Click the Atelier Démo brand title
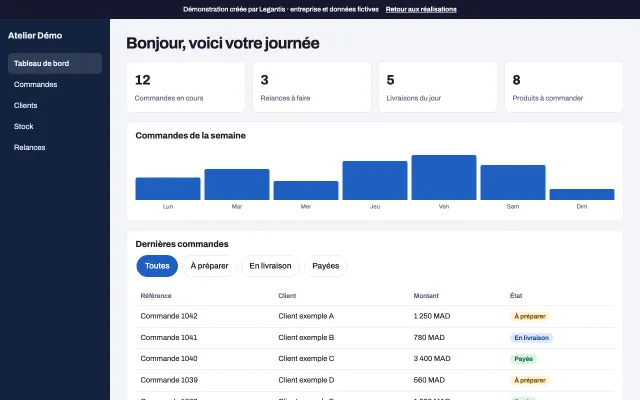Screen dimensions: 640x400 tap(35, 36)
